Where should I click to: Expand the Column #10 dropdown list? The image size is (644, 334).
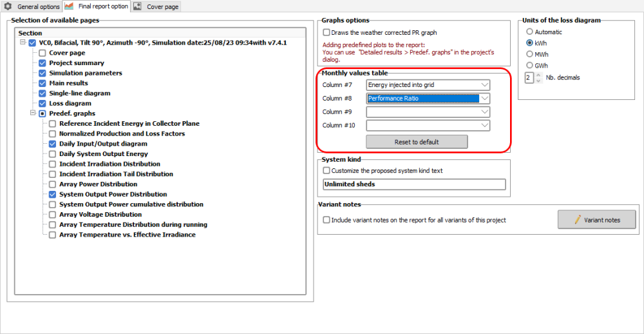tap(484, 125)
